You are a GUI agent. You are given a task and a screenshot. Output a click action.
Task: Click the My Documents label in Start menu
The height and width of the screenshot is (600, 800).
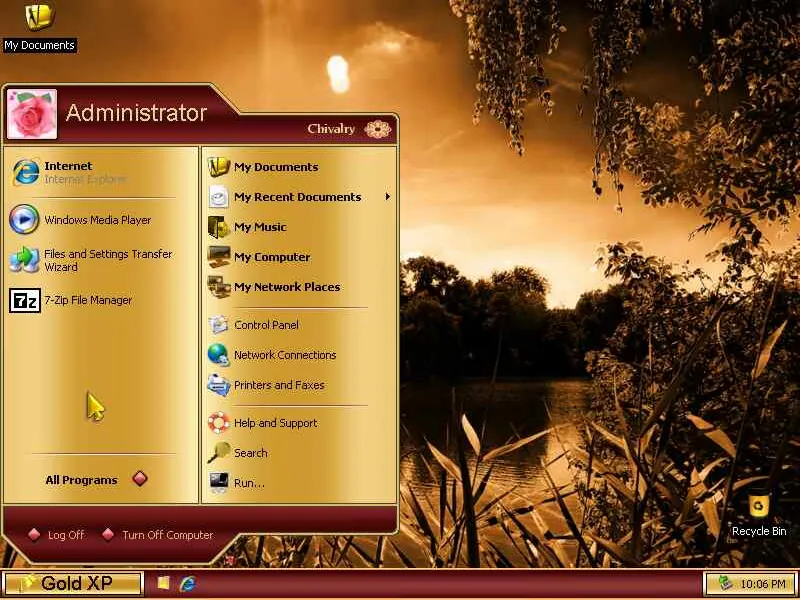pos(276,167)
